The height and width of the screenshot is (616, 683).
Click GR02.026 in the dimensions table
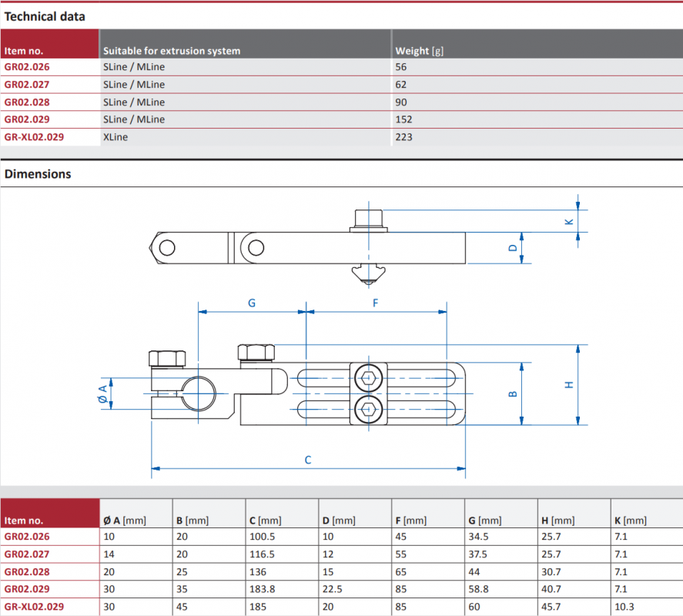pos(27,537)
